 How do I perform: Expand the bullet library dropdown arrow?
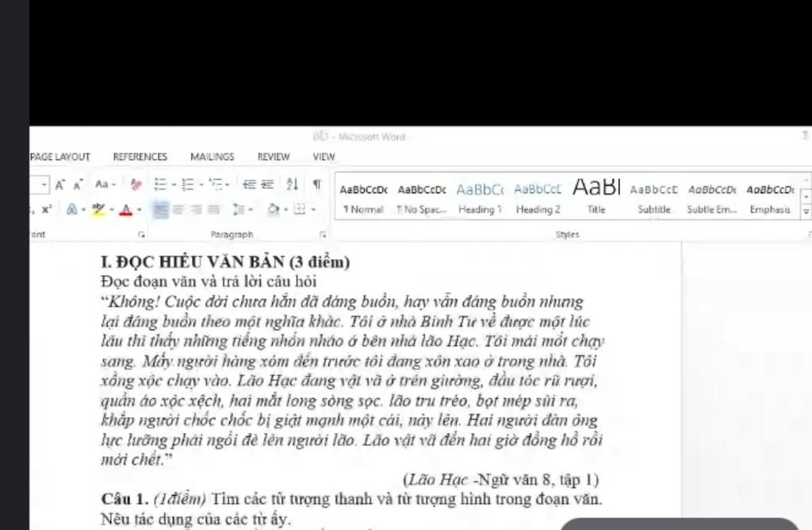[x=174, y=184]
